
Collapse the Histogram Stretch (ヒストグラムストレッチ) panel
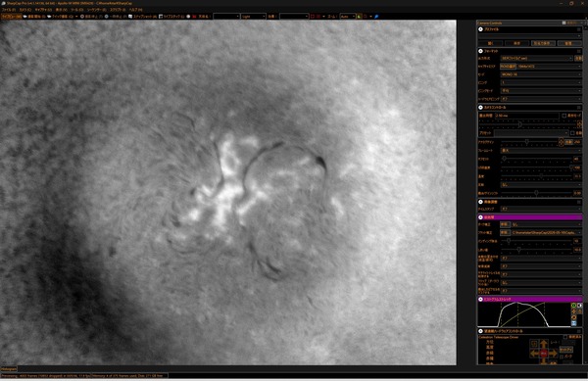[x=480, y=300]
